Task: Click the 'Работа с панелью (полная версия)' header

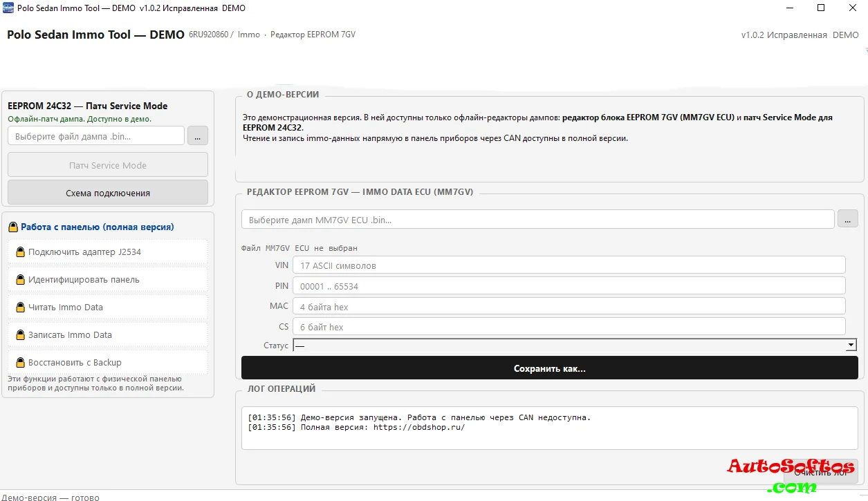Action: coord(98,227)
